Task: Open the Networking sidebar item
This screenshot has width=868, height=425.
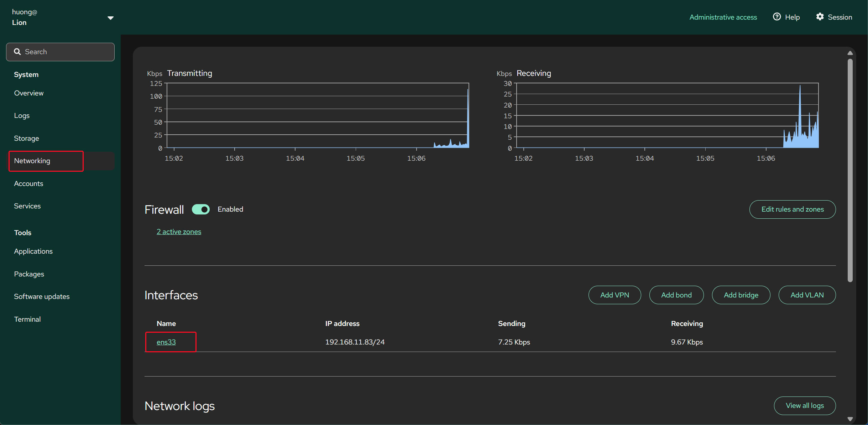Action: [x=32, y=161]
